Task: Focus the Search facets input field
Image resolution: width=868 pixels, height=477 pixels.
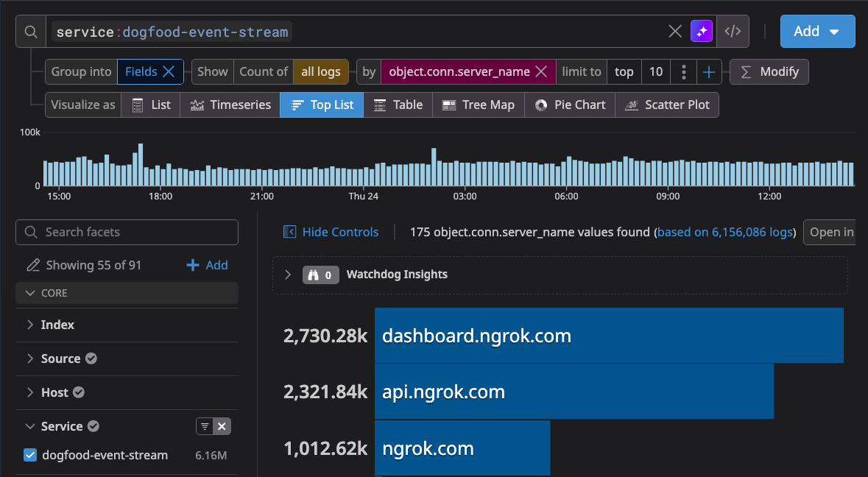Action: [x=127, y=232]
